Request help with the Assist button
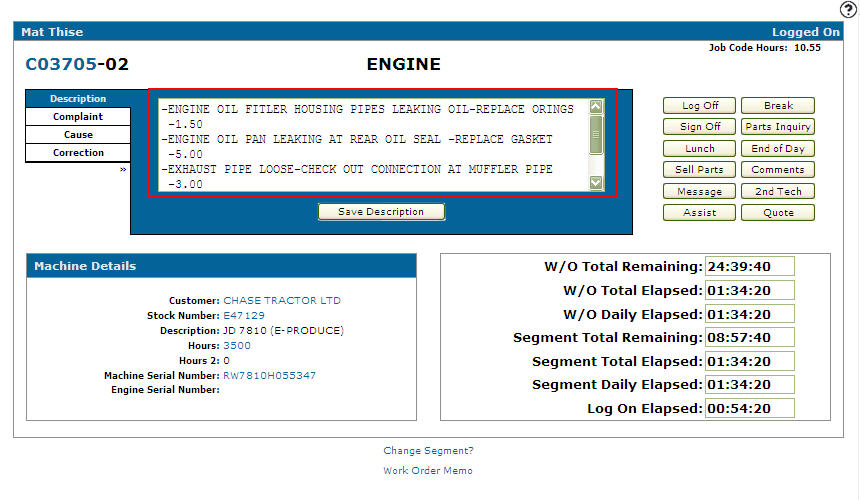The height and width of the screenshot is (500, 860). coord(699,212)
